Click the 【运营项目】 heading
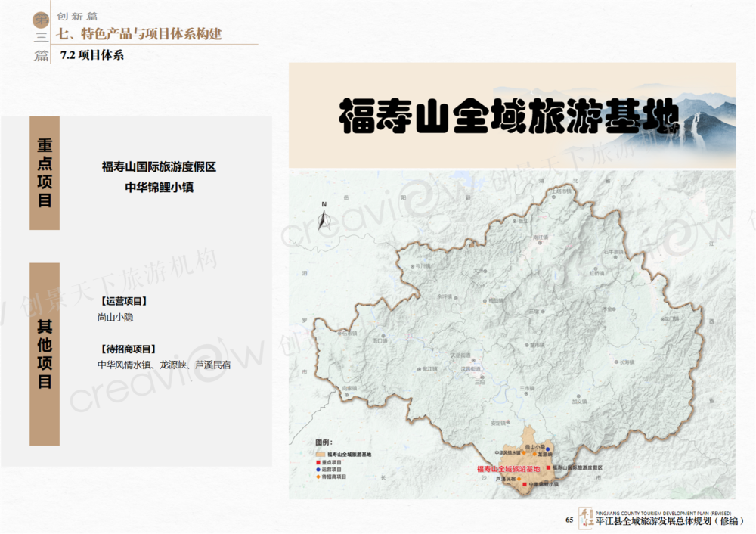This screenshot has width=756, height=534. 122,301
